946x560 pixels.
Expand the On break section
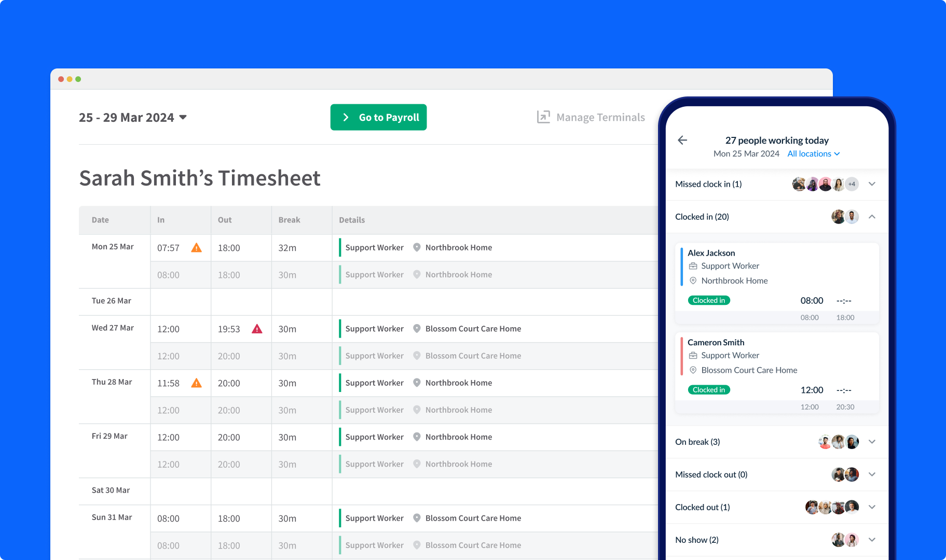click(x=872, y=442)
